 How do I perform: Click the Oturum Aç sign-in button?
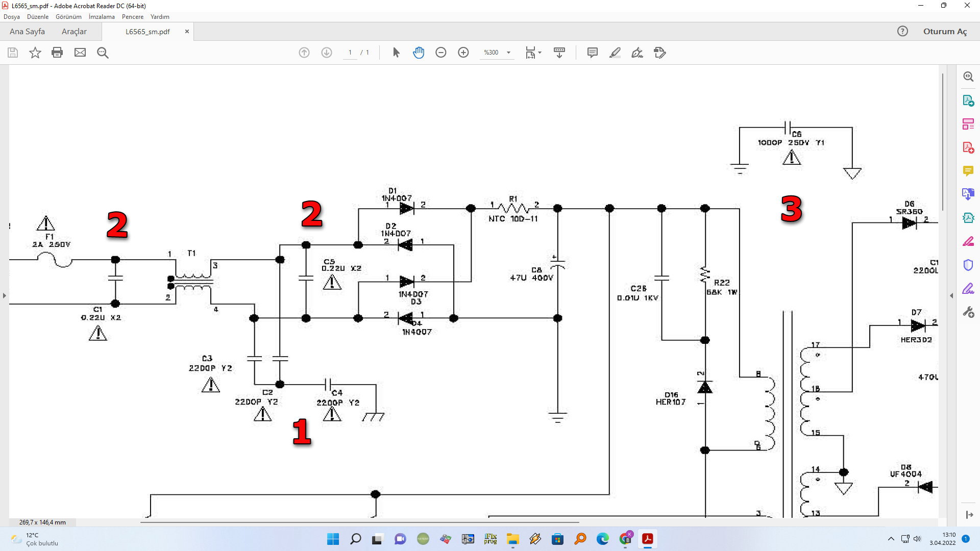point(945,31)
